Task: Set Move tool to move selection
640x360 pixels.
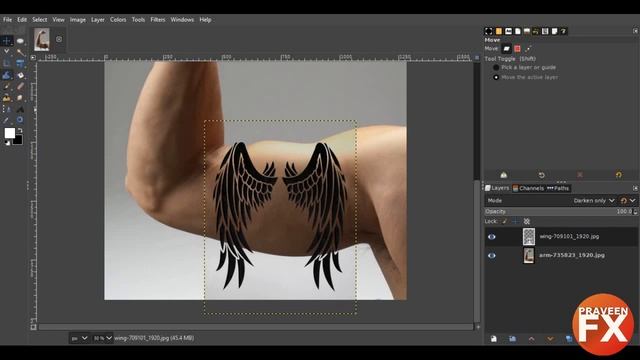Action: click(x=517, y=49)
